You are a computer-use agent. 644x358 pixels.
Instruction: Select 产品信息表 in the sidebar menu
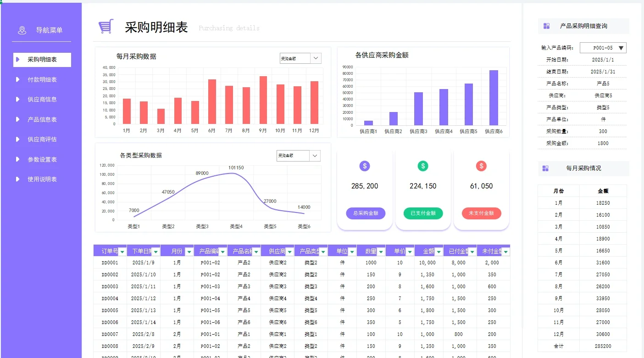pos(42,119)
